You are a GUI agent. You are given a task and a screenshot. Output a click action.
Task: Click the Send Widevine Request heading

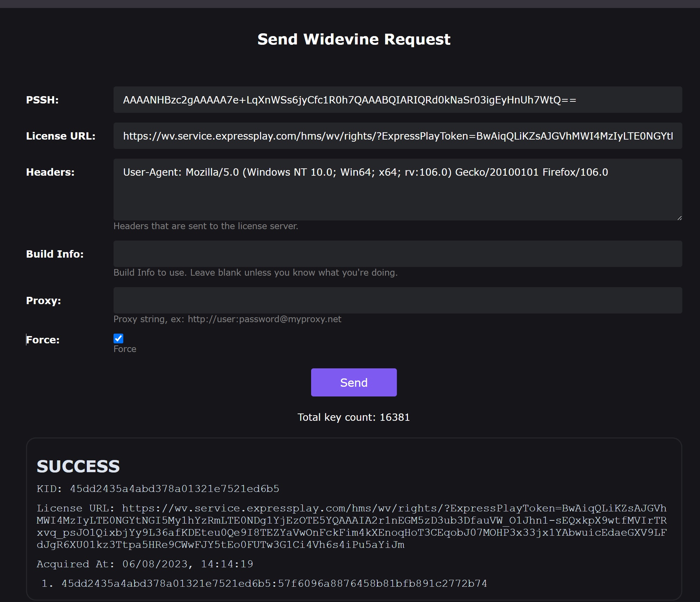point(354,39)
